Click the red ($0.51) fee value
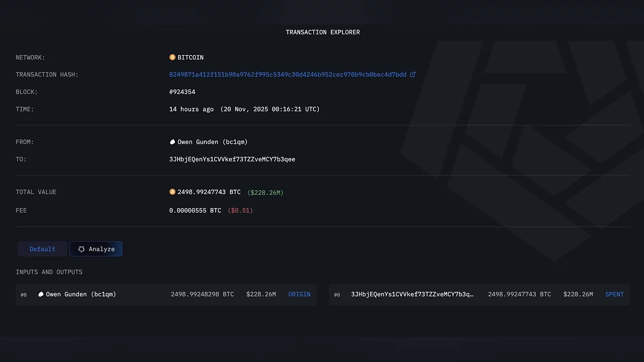 click(x=240, y=210)
